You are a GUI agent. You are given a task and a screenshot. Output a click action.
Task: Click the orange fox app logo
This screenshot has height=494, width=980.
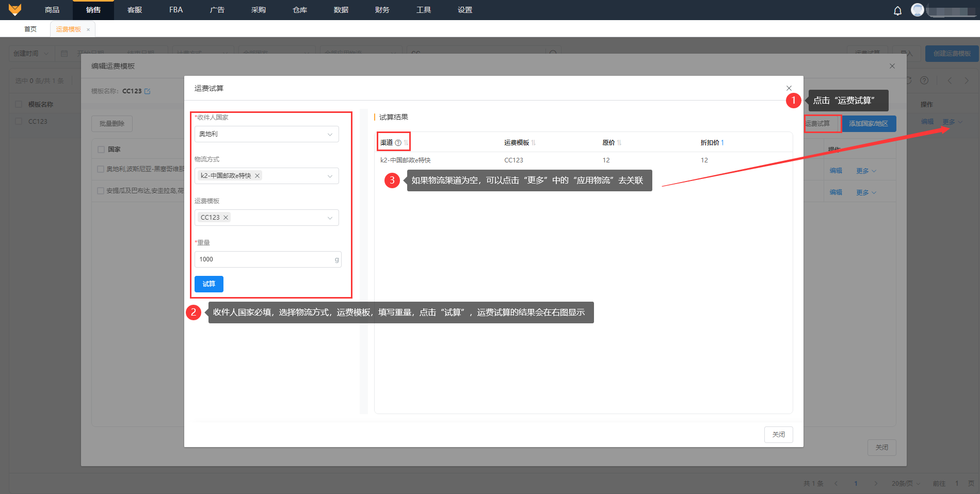coord(15,10)
